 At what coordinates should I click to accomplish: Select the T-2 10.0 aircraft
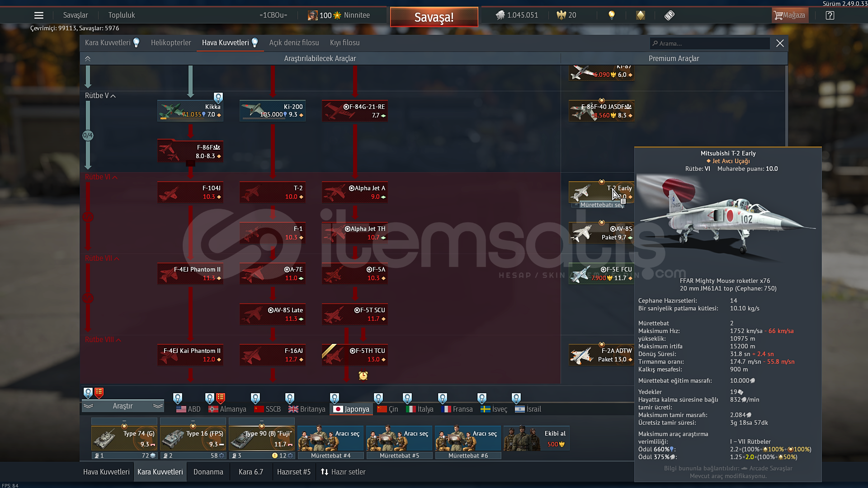(x=273, y=192)
